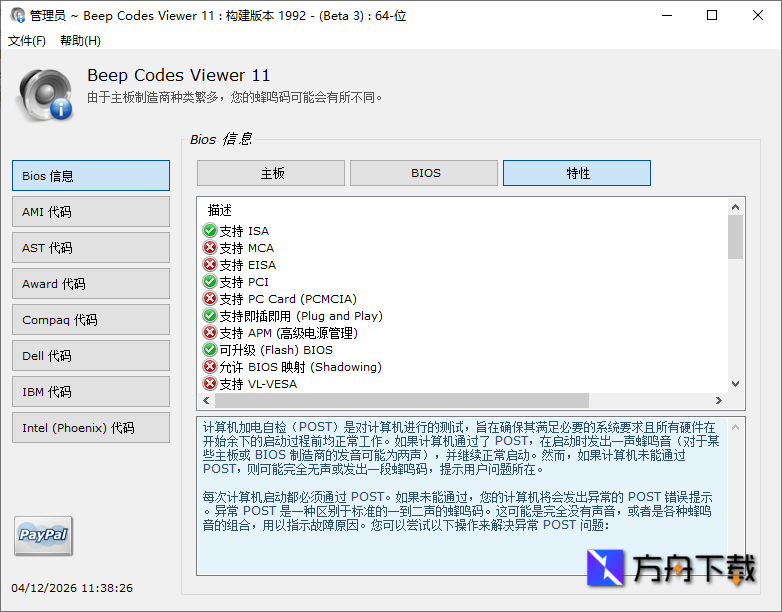Select the 支持 VL-VESA row text
This screenshot has width=782, height=612.
coord(258,384)
